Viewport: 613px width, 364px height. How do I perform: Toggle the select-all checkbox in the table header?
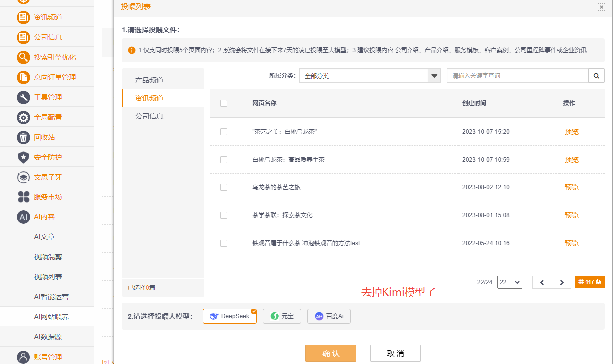tap(224, 103)
